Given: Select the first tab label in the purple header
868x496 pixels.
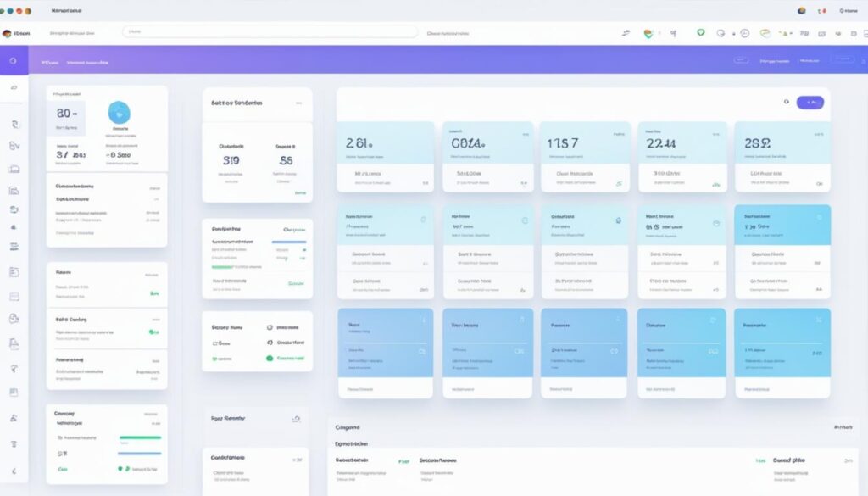Looking at the screenshot, I should (x=50, y=62).
